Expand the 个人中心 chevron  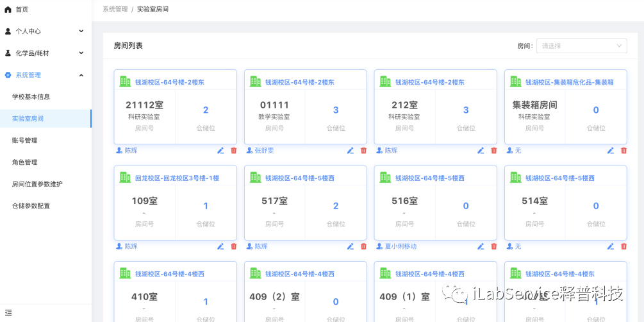point(81,31)
